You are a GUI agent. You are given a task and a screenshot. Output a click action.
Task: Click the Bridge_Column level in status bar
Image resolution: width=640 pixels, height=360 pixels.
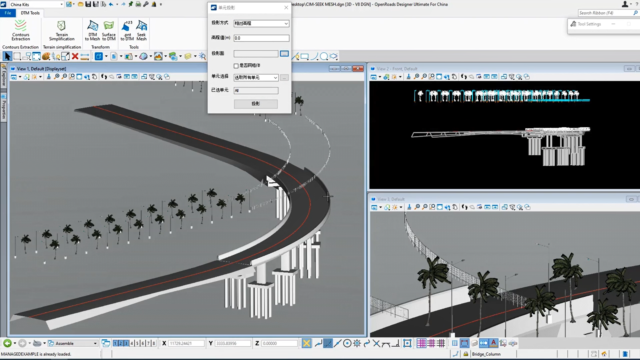(486, 354)
